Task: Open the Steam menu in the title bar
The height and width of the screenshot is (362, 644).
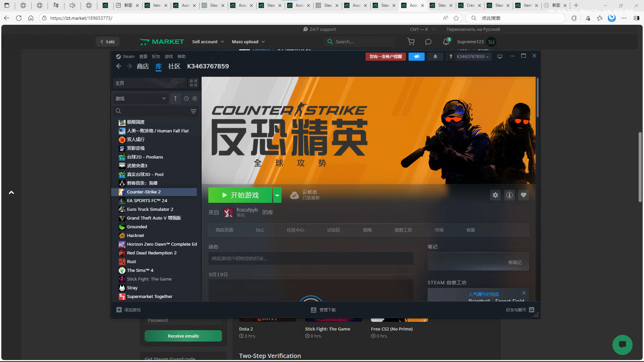Action: click(x=125, y=57)
